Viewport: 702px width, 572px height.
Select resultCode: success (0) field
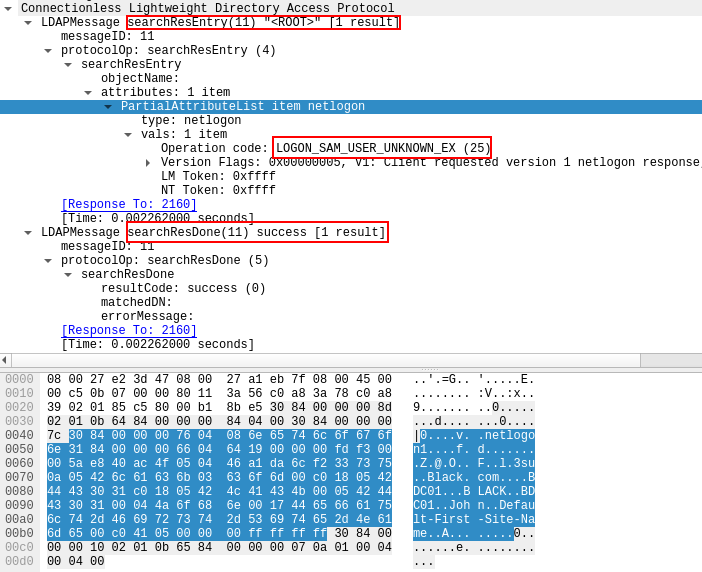183,288
